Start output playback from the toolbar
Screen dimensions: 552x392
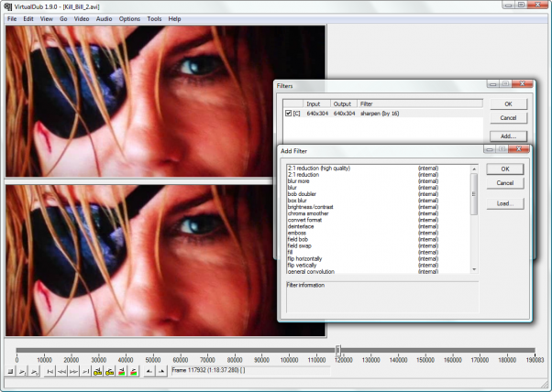click(35, 371)
